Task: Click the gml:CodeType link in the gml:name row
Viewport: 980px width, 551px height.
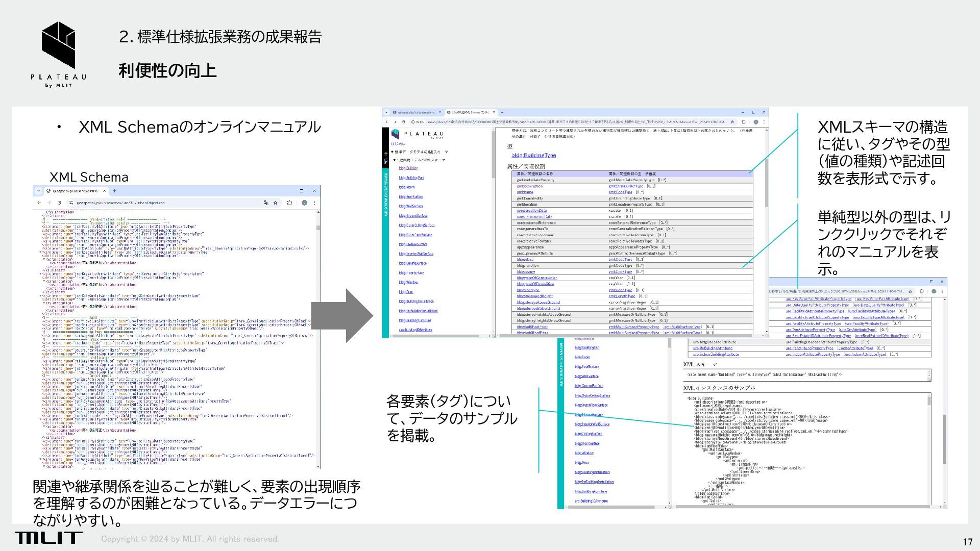Action: pos(620,192)
